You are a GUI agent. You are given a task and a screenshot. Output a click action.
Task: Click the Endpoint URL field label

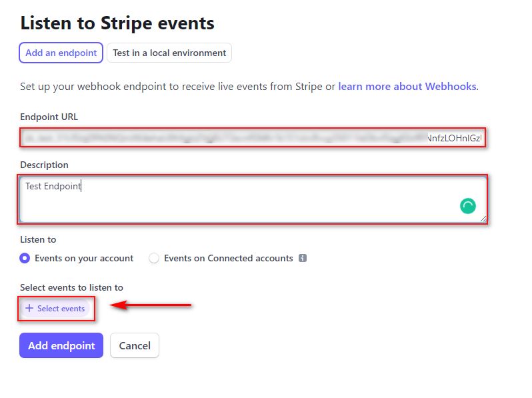(x=49, y=117)
